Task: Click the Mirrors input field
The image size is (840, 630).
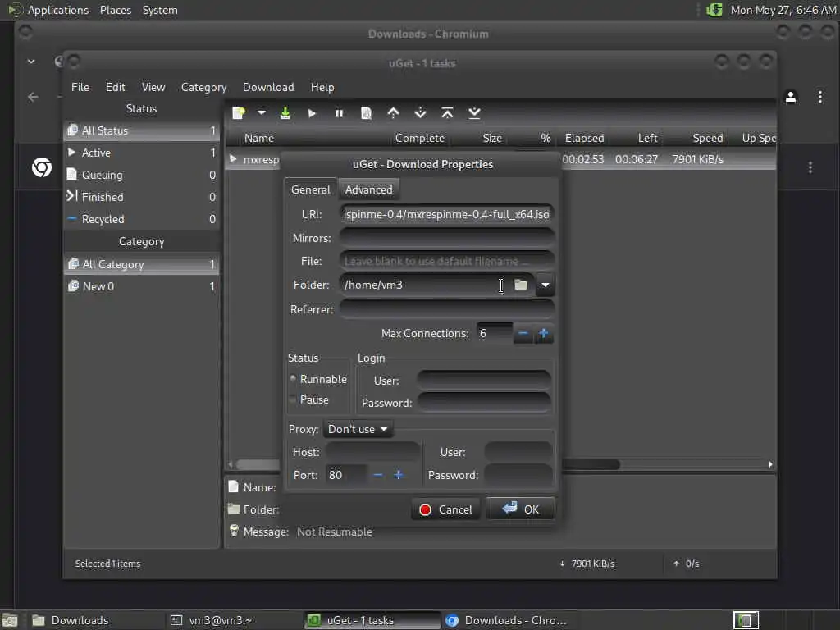Action: click(447, 238)
